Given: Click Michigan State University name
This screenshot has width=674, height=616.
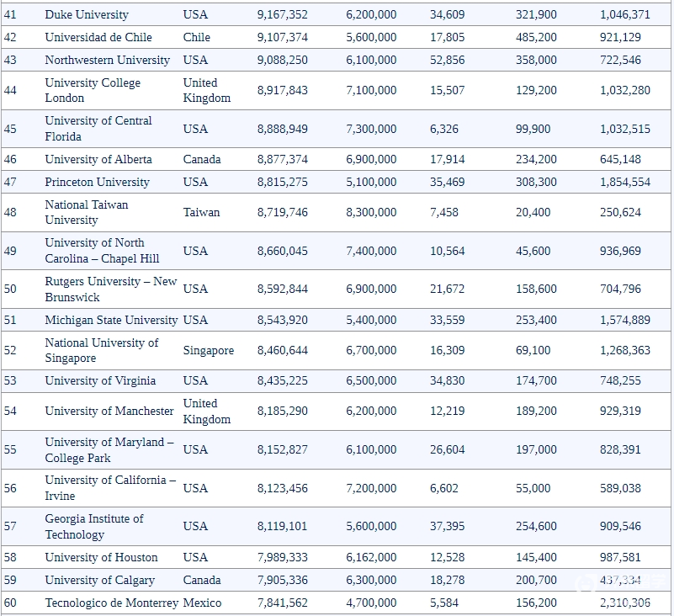Looking at the screenshot, I should 111,320.
